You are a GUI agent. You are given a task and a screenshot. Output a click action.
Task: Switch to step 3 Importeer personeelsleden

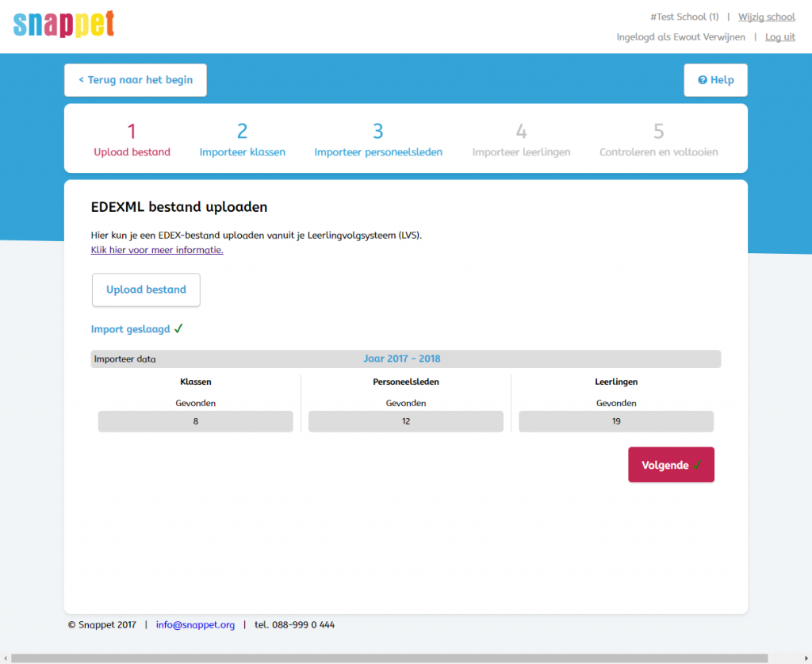pyautogui.click(x=378, y=140)
